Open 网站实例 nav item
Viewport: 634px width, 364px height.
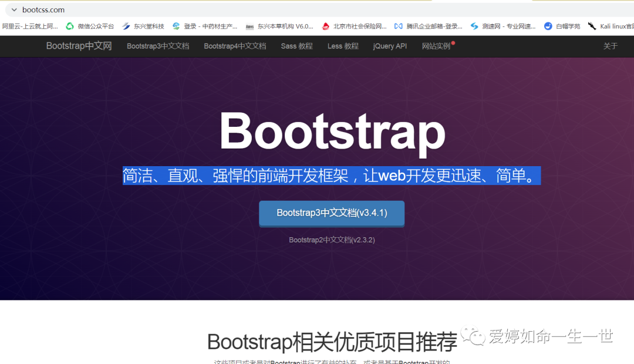tap(436, 46)
